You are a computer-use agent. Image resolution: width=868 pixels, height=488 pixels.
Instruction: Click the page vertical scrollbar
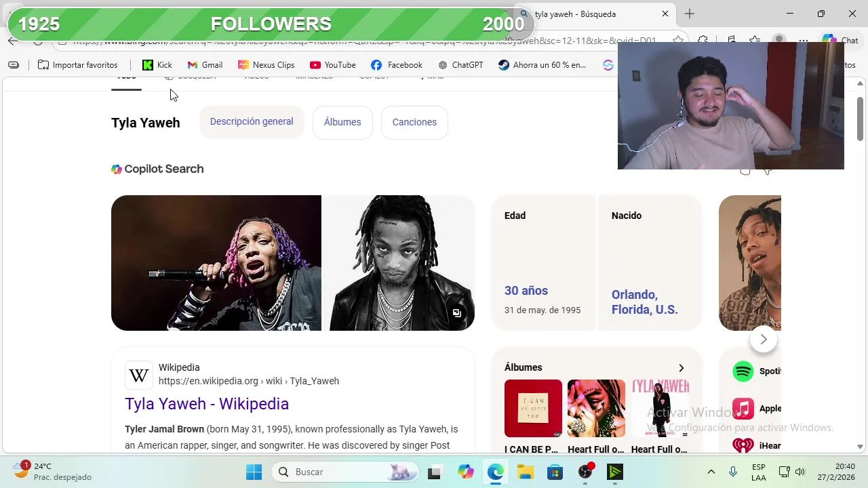click(860, 120)
